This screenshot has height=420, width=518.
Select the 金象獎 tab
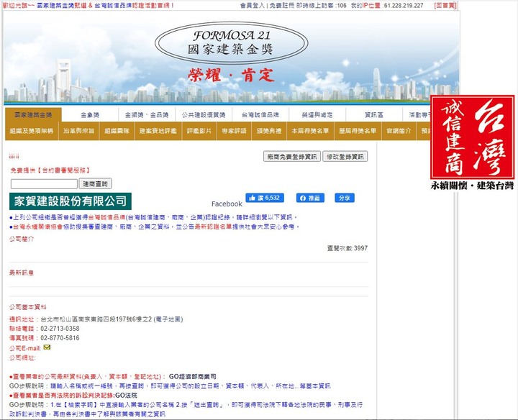[x=90, y=115]
